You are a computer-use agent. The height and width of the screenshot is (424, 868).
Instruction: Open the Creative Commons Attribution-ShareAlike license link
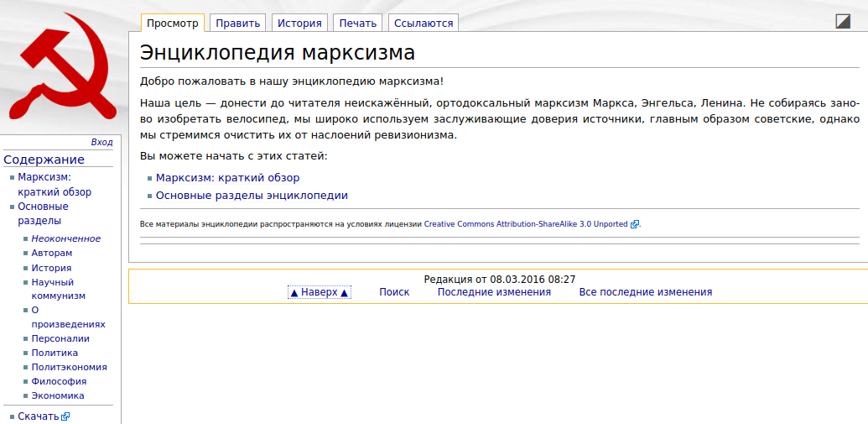pyautogui.click(x=526, y=224)
